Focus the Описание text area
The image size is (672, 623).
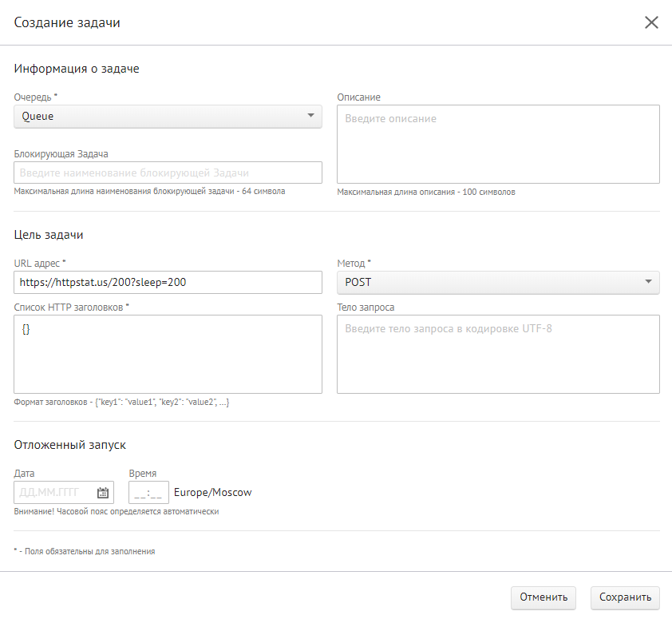click(x=498, y=144)
